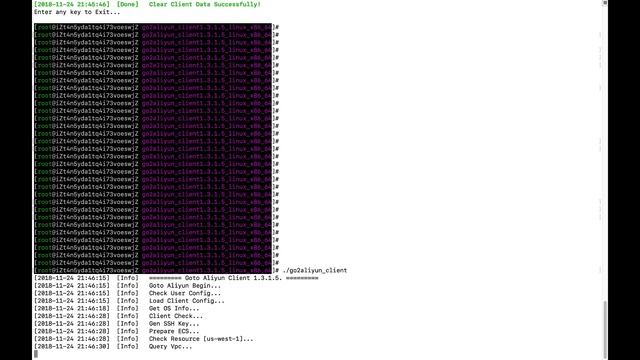
Task: Click the 'Gen SSH Key...' log entry
Action: (x=174, y=324)
